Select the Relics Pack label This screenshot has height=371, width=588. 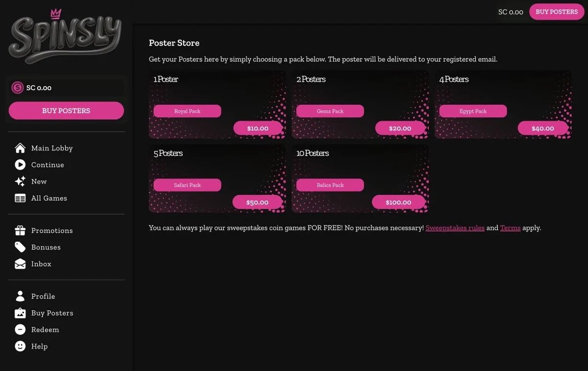330,185
